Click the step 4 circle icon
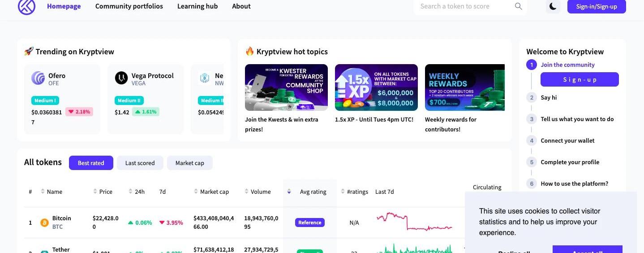Screen dimensions: 644x253 click(532, 140)
